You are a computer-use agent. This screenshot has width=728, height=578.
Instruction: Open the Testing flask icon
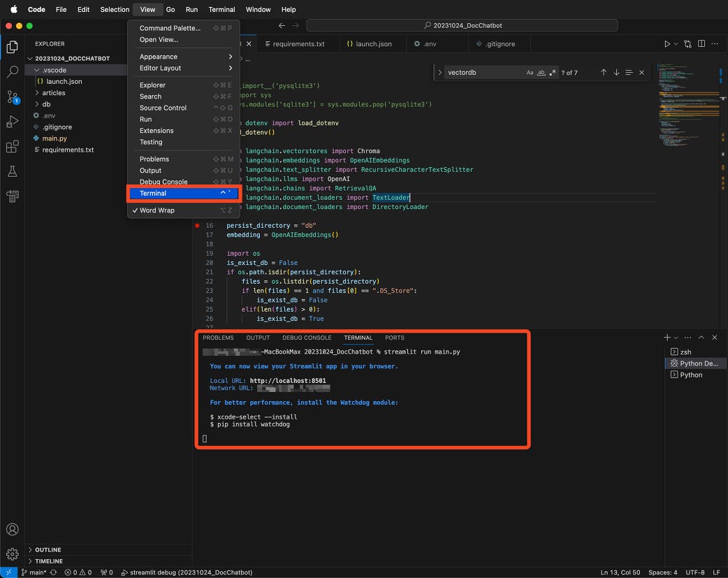point(12,171)
